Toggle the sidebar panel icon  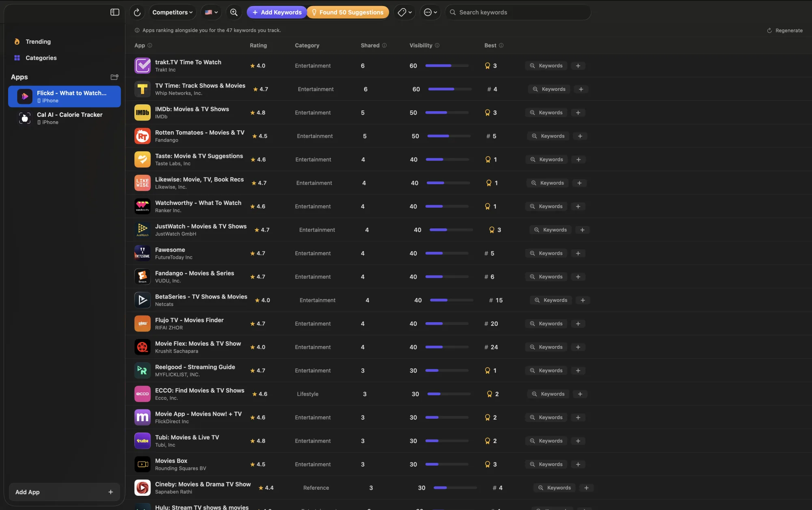[x=115, y=12]
